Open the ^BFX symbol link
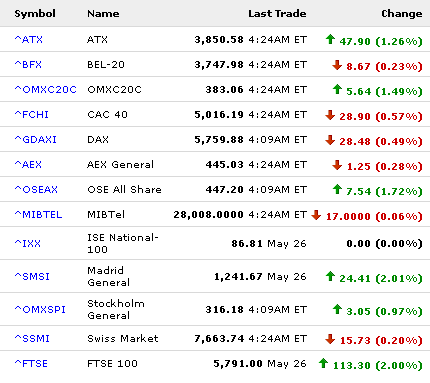 pyautogui.click(x=28, y=64)
